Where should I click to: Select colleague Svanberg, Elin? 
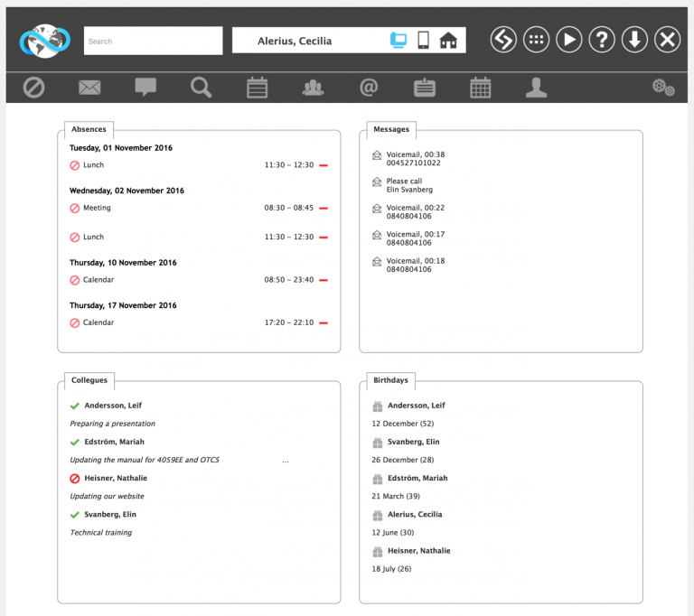point(110,514)
